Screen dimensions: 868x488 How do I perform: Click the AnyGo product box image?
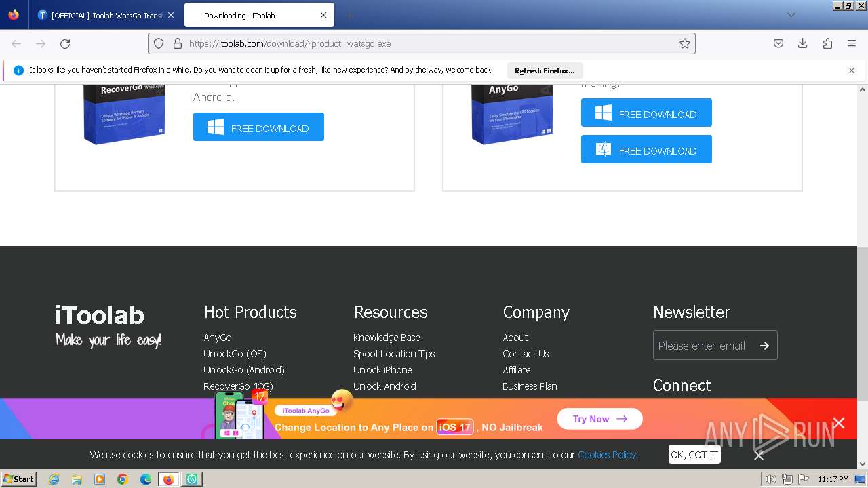[x=512, y=115]
